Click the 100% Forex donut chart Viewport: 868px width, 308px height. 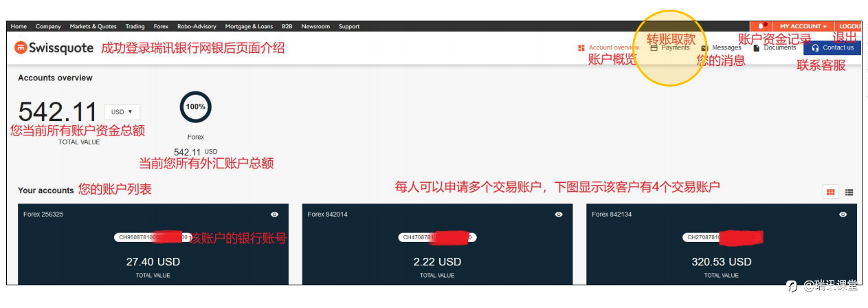(x=195, y=107)
